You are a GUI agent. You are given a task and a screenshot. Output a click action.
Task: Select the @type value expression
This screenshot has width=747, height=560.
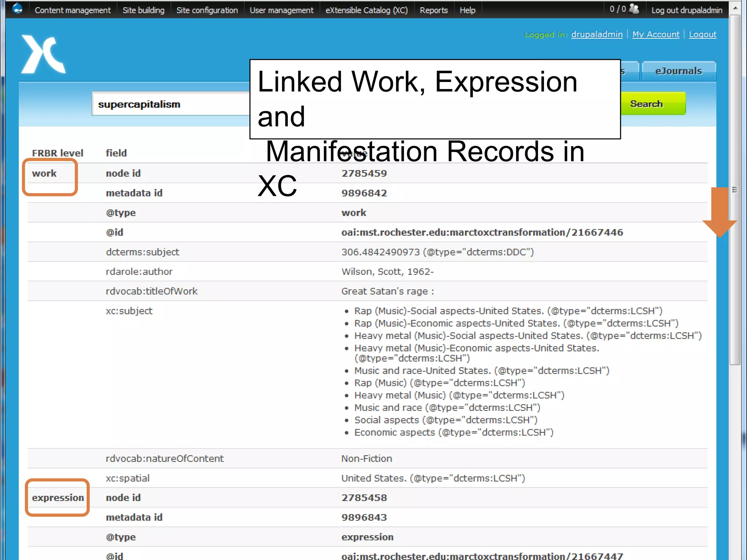[367, 537]
